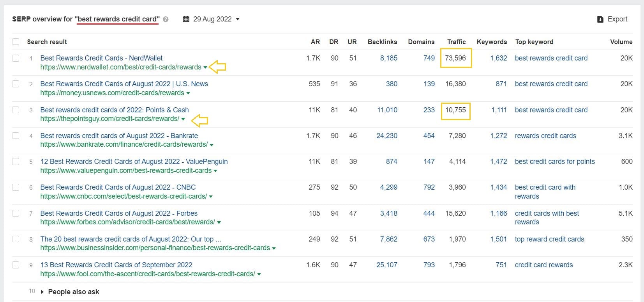The height and width of the screenshot is (302, 644).
Task: Click the DR column header
Action: [334, 42]
